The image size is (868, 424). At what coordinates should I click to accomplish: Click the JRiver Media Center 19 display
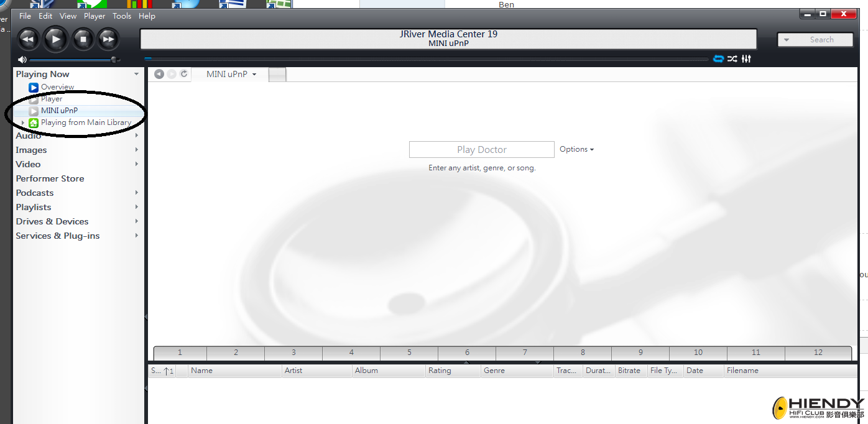click(448, 39)
